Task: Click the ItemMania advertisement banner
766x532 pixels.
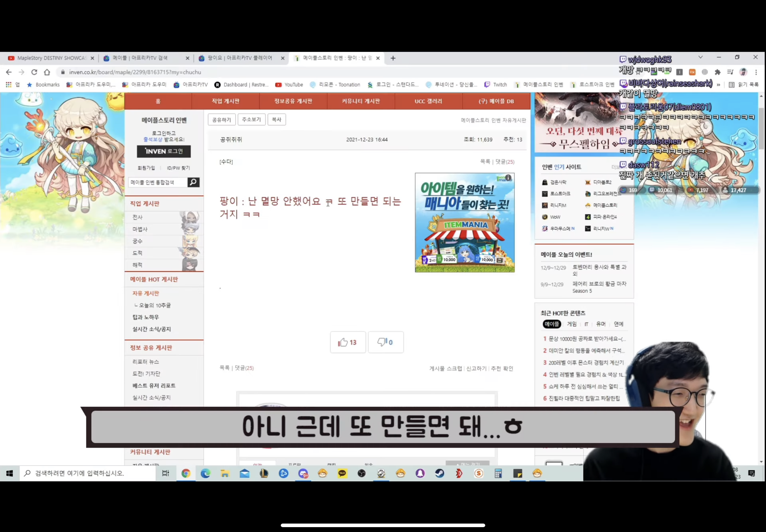Action: pyautogui.click(x=464, y=223)
